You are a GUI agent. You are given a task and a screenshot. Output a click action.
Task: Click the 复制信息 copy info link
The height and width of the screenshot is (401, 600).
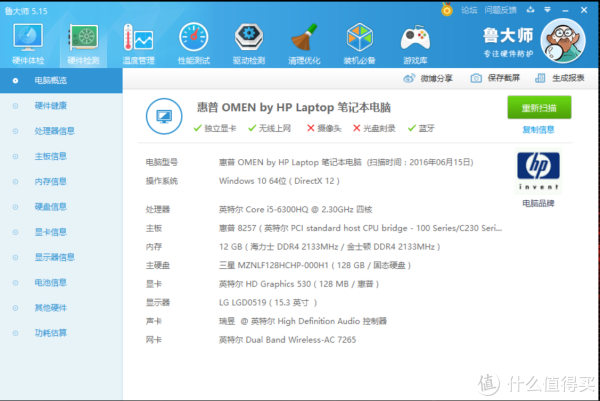coord(538,130)
